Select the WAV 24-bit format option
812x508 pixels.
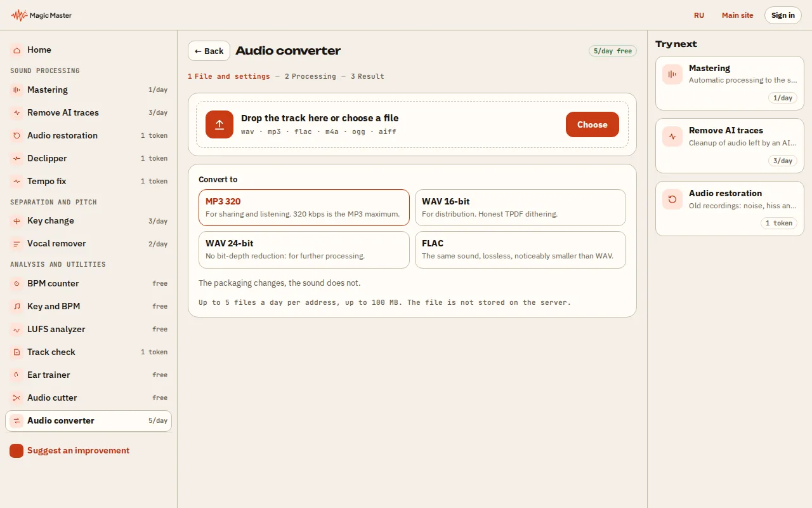pos(304,250)
